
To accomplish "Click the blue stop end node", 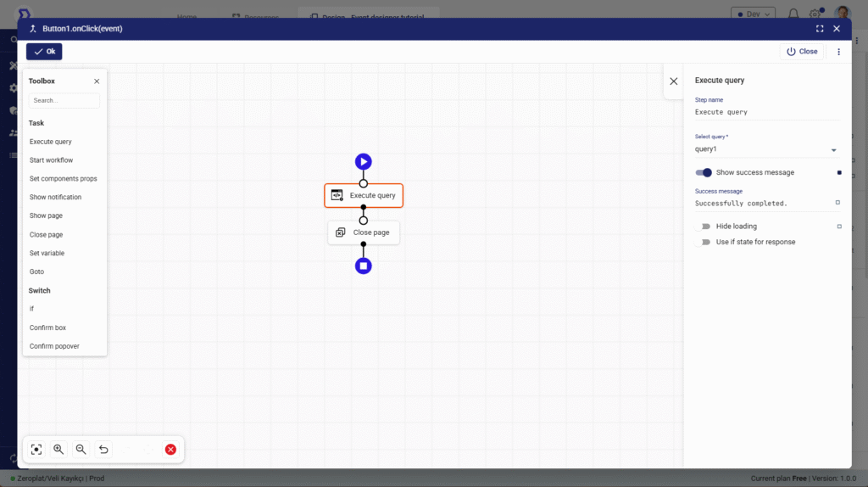I will point(364,266).
